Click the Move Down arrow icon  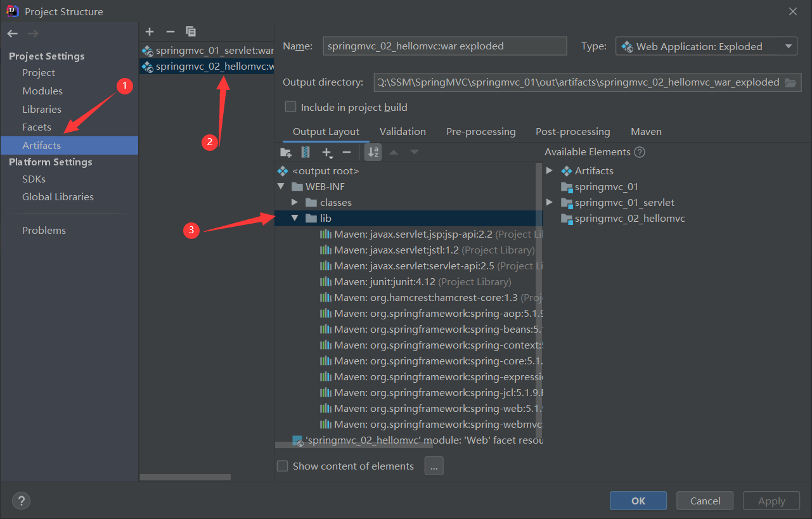pyautogui.click(x=415, y=152)
